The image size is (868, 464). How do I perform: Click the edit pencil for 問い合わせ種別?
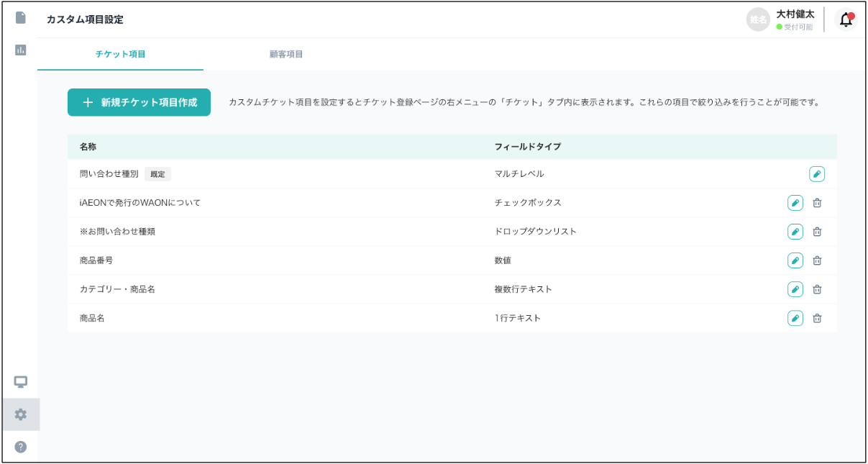coord(816,174)
